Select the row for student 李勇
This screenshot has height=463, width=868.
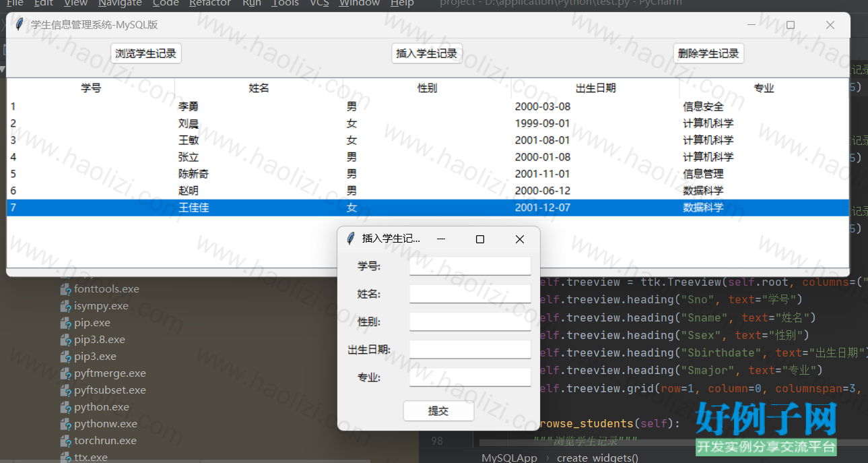click(x=428, y=106)
